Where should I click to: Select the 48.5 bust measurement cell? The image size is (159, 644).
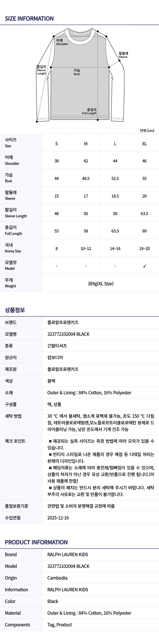click(x=86, y=178)
